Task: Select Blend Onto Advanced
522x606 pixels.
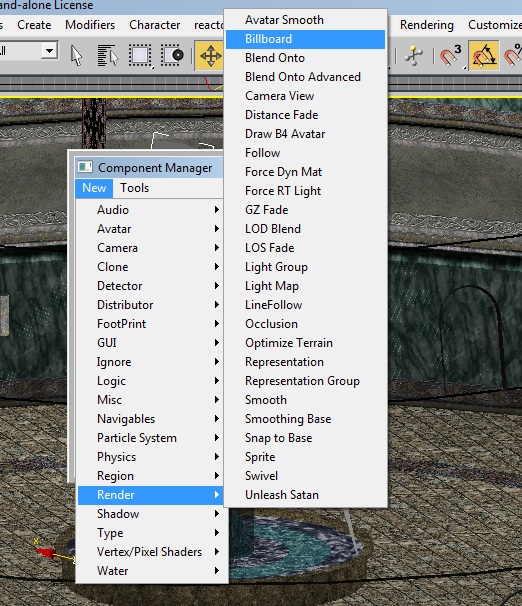Action: coord(305,77)
